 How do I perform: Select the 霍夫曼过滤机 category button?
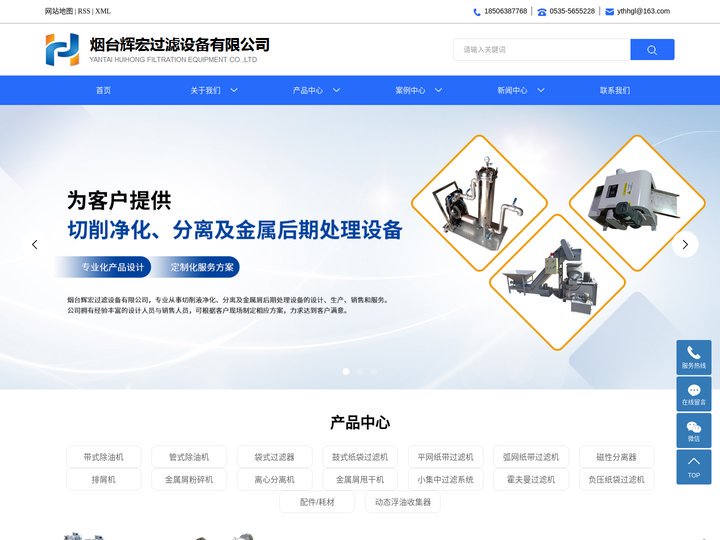coord(531,479)
